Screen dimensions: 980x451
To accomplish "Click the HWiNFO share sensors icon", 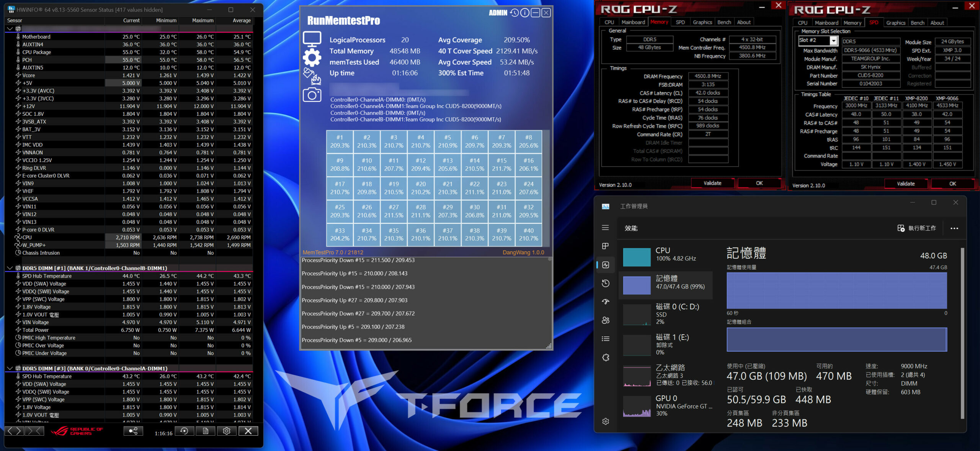I will pyautogui.click(x=133, y=431).
